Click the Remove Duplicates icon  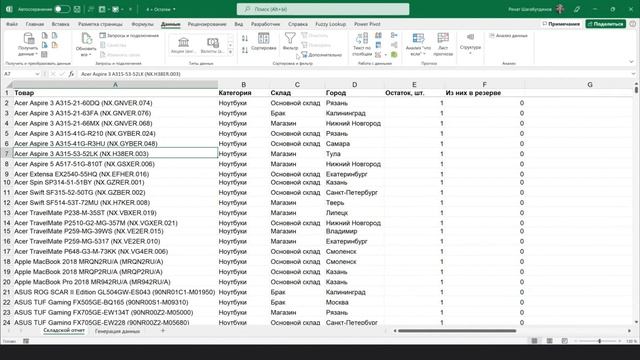pyautogui.click(x=378, y=45)
